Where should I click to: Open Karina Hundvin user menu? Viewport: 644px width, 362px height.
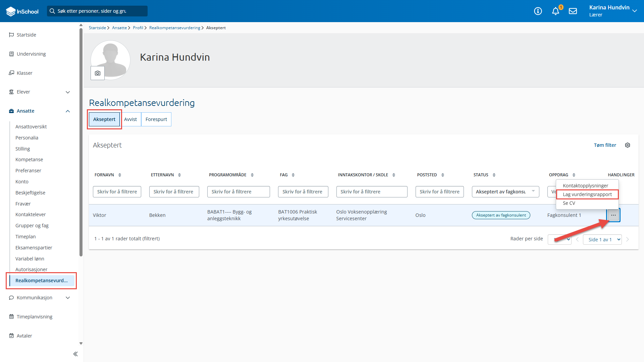click(613, 11)
